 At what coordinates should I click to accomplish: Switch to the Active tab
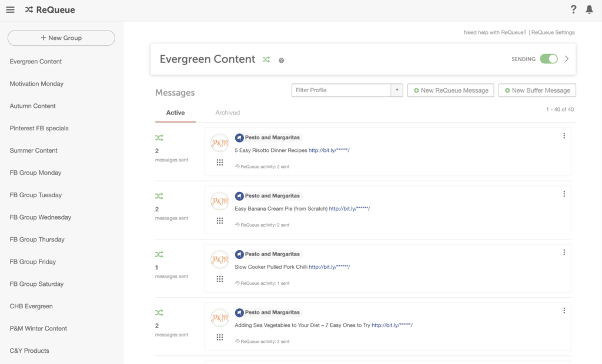tap(175, 113)
